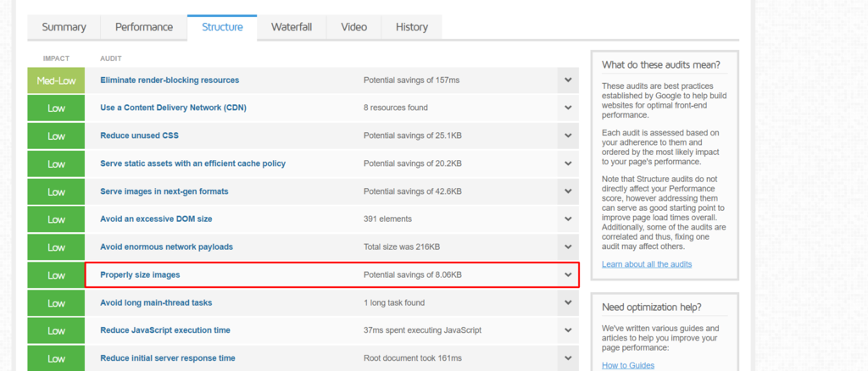Click the Low badge beside Reduce unused CSS
This screenshot has height=371, width=868.
coord(56,136)
